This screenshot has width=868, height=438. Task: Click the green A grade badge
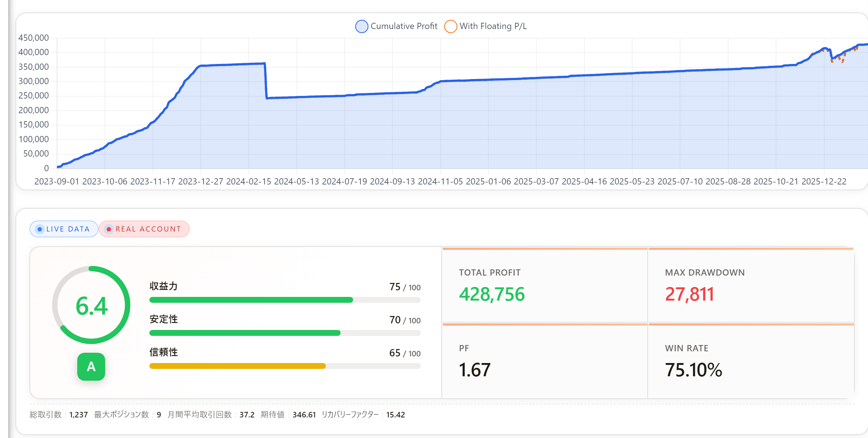[x=91, y=367]
